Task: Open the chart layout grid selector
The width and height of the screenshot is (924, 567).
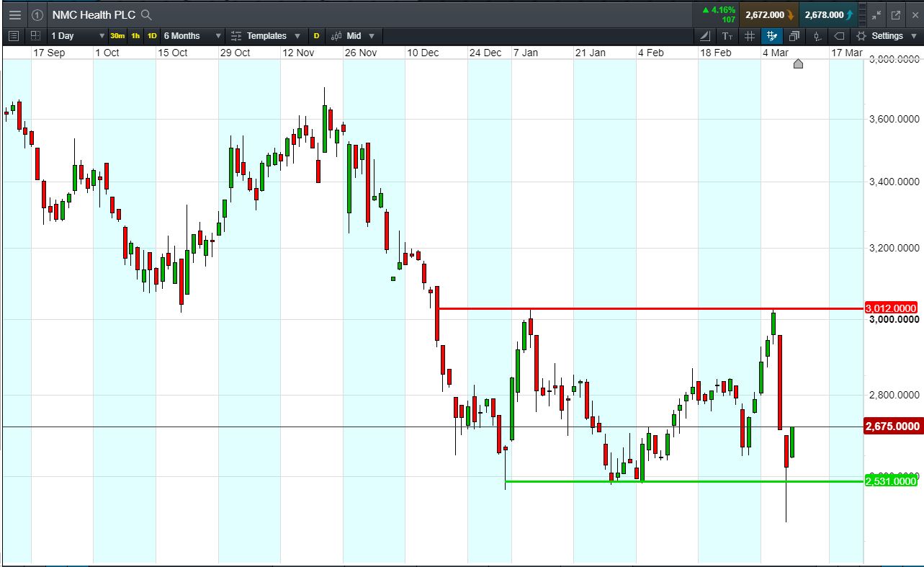Action: 35,36
